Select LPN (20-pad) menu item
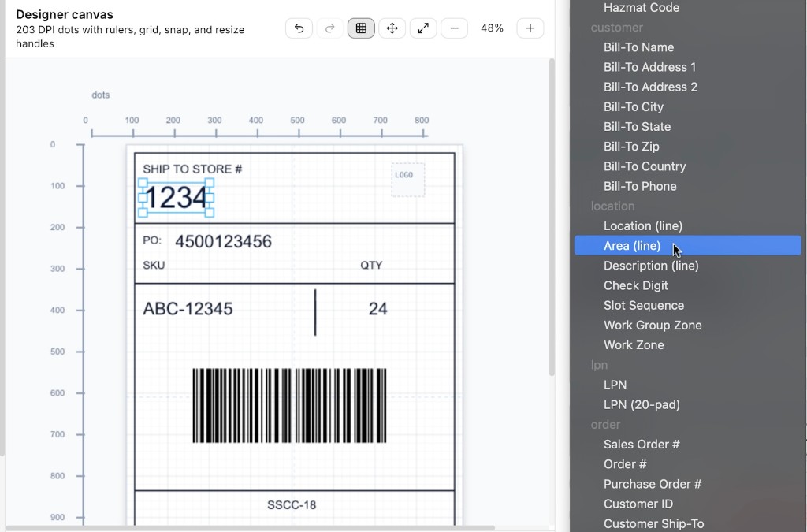807x532 pixels. [687, 404]
